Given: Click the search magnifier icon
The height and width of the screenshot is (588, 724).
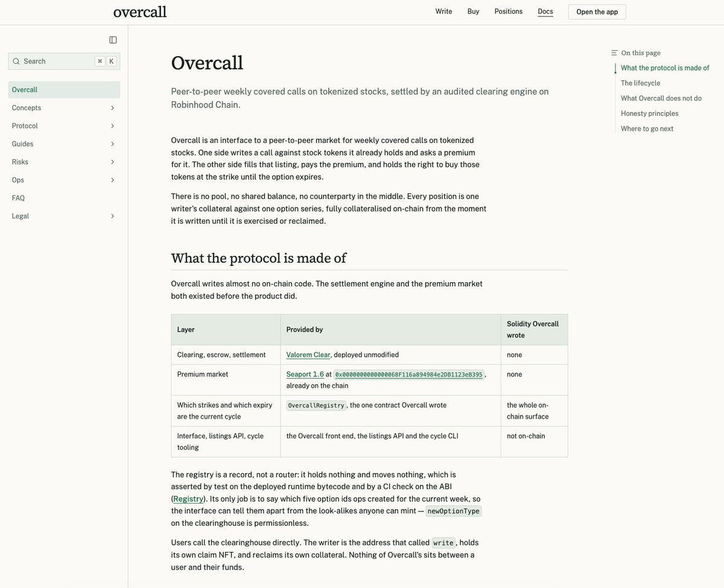Looking at the screenshot, I should (x=16, y=62).
